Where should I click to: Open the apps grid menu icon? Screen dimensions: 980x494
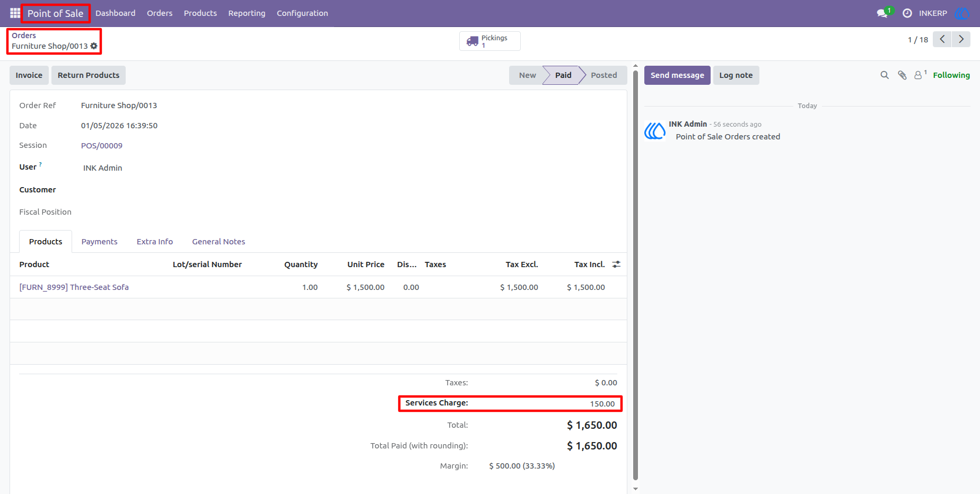[x=15, y=13]
